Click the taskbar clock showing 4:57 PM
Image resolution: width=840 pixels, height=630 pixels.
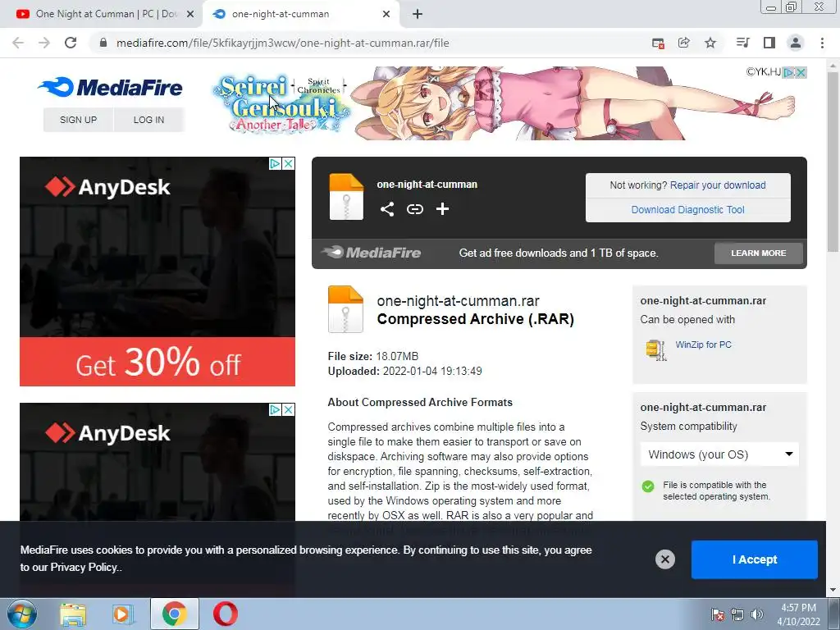point(798,614)
